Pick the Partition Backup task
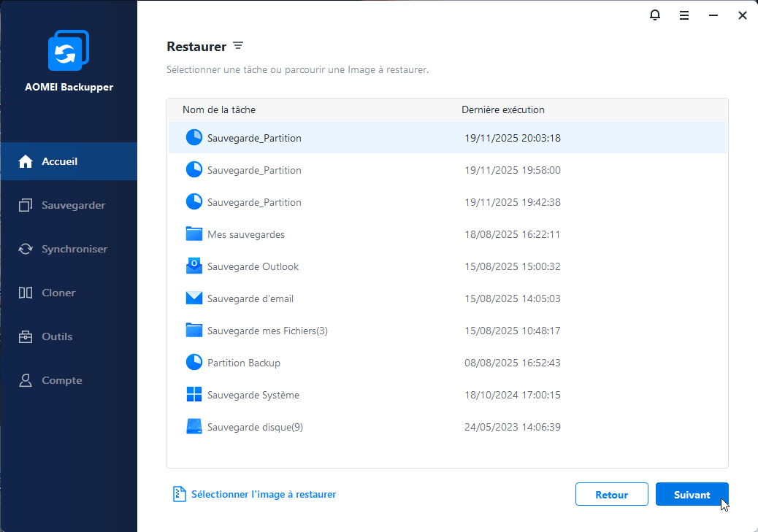Screen dimensions: 758x532 (243, 363)
